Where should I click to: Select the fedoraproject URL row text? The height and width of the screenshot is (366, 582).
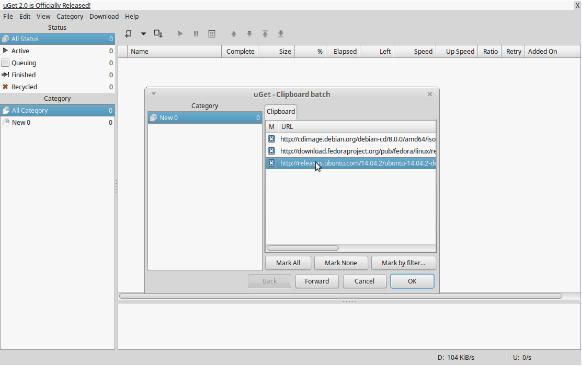click(358, 151)
